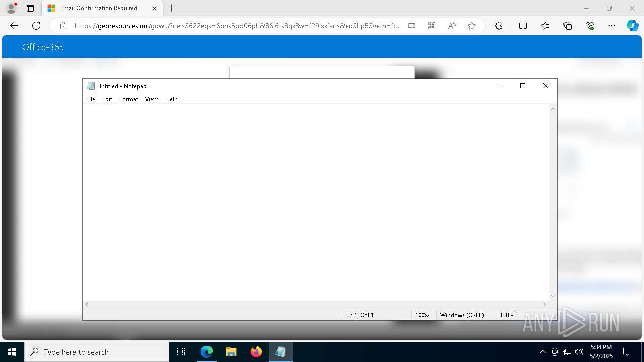Viewport: 644px width, 362px height.
Task: Open the taskbar clock and date
Action: tap(601, 352)
